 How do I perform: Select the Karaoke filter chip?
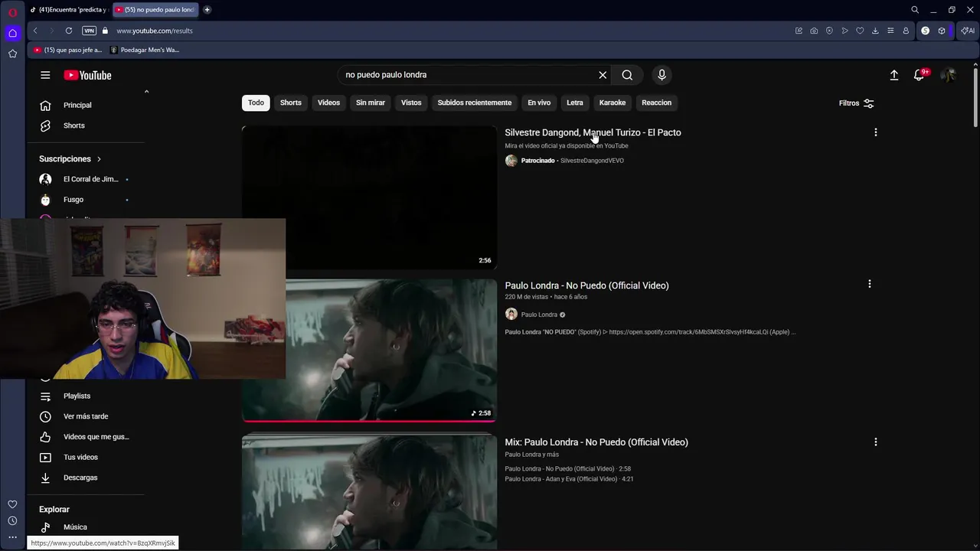(612, 103)
